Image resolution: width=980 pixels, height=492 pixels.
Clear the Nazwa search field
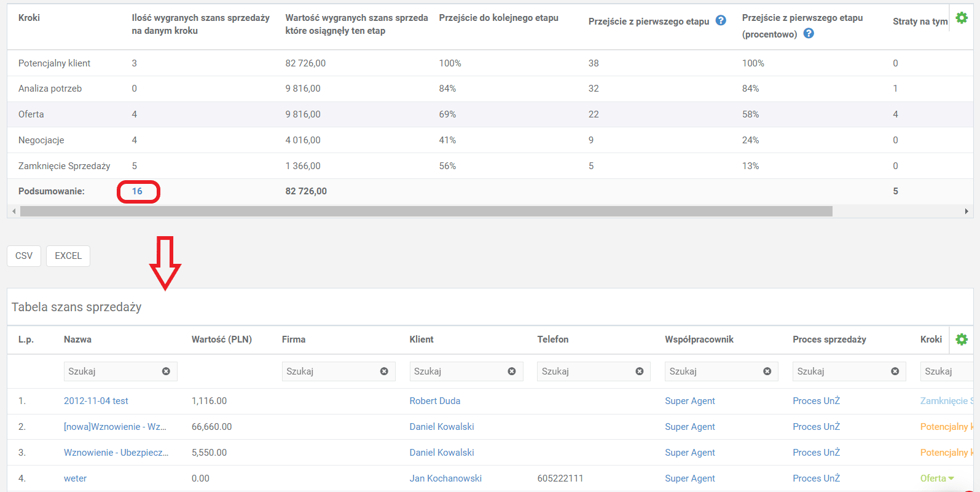[x=166, y=371]
